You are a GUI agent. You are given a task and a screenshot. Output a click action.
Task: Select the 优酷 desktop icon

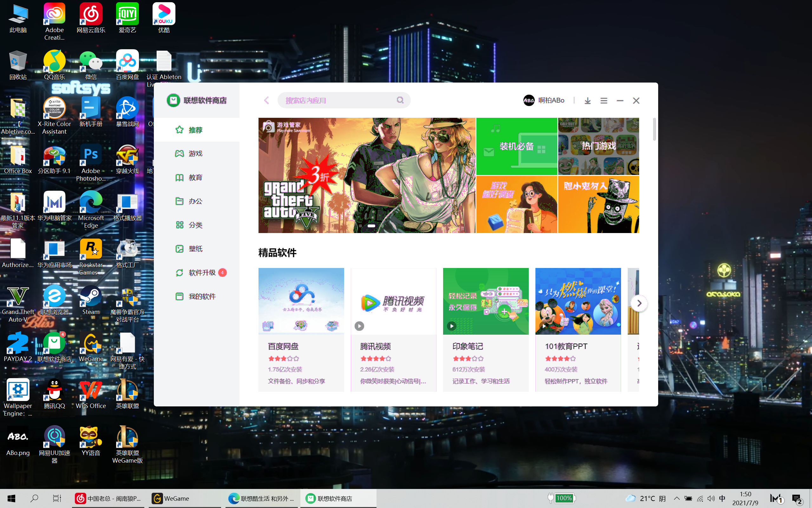coord(164,18)
